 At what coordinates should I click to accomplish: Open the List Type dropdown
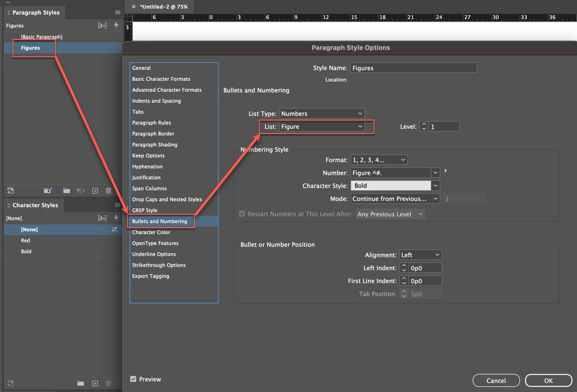322,114
